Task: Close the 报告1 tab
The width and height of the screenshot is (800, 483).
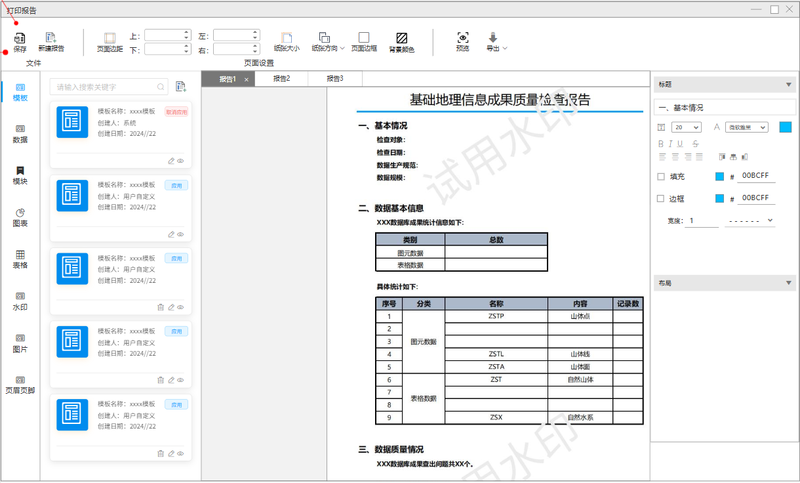Action: 246,80
